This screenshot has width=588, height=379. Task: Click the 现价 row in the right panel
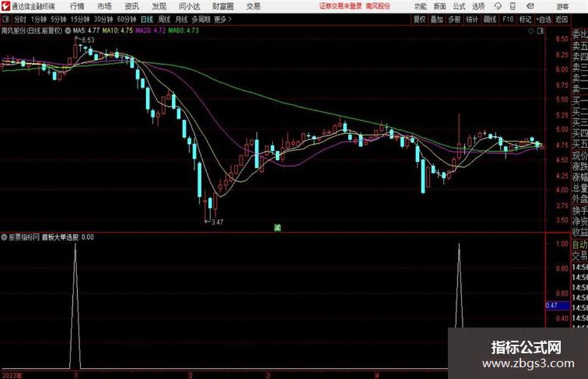(x=580, y=156)
